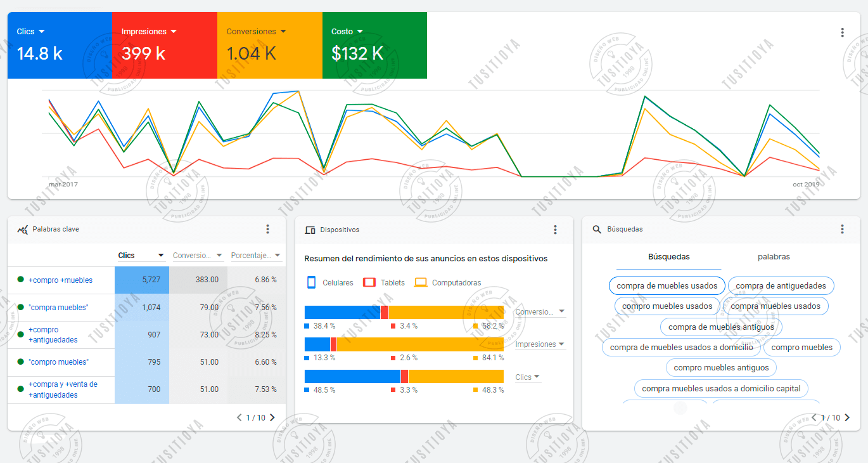This screenshot has width=868, height=463.
Task: Open the overview chart three-dot menu
Action: (842, 32)
